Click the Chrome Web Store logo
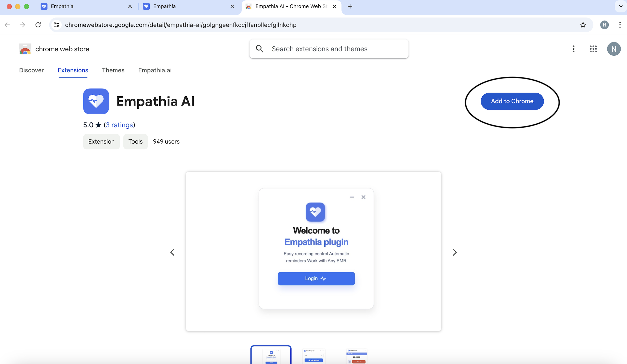627x364 pixels. (x=25, y=49)
